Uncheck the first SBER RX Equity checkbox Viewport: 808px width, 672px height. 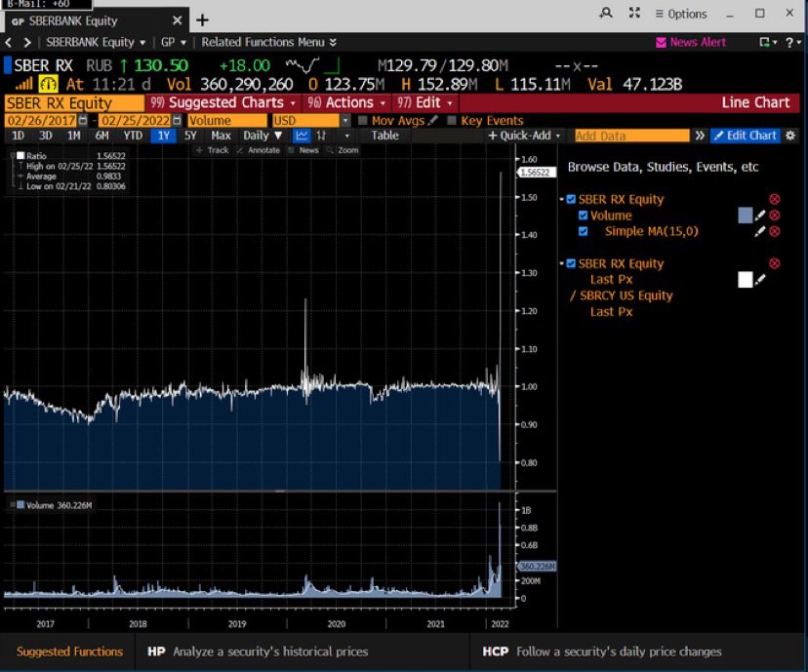[x=571, y=199]
